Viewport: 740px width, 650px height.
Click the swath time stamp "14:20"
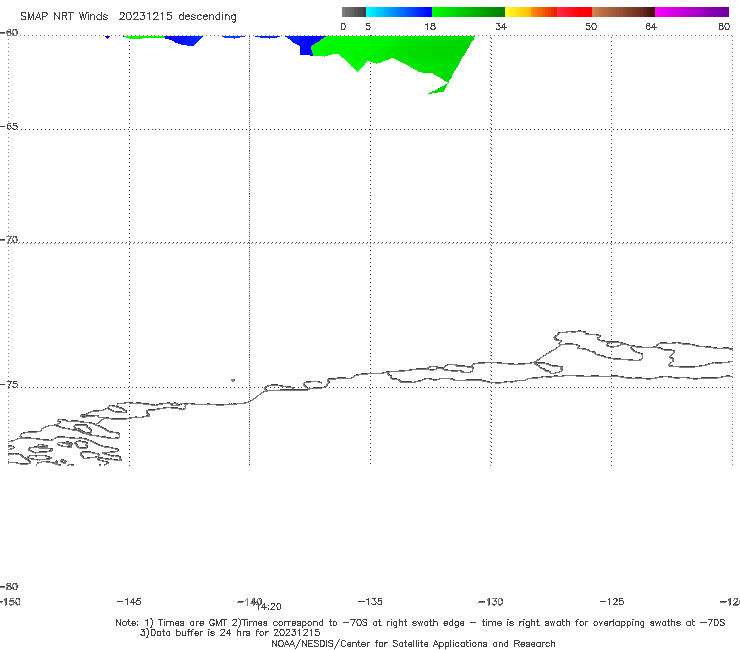coord(269,607)
